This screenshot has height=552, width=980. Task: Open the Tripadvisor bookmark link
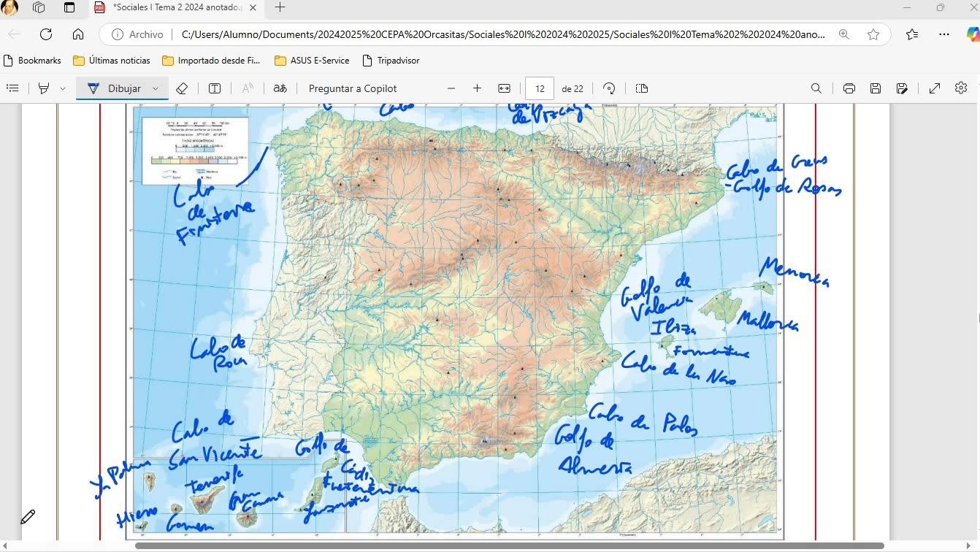pos(391,61)
